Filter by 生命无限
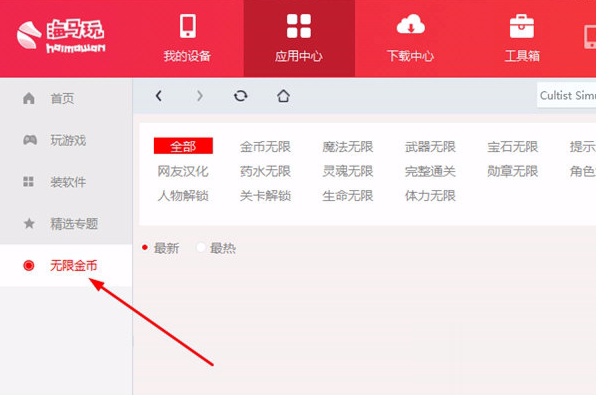Screen dimensions: 596x395 pyautogui.click(x=348, y=196)
